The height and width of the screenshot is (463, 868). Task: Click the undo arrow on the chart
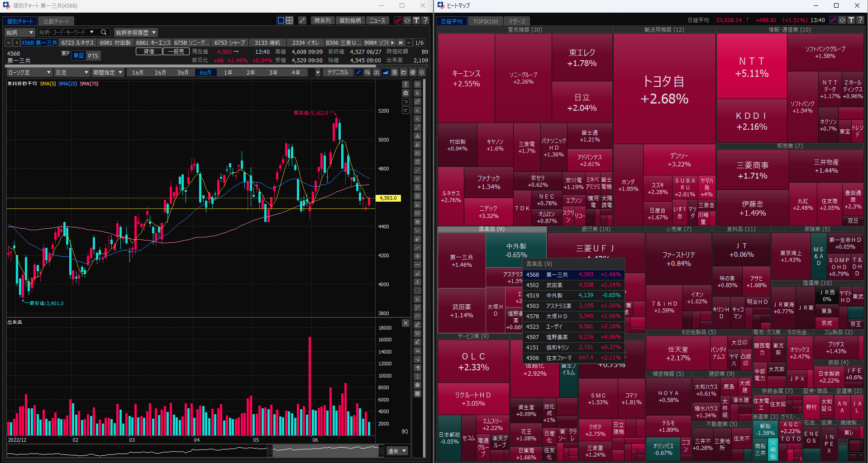(x=405, y=102)
